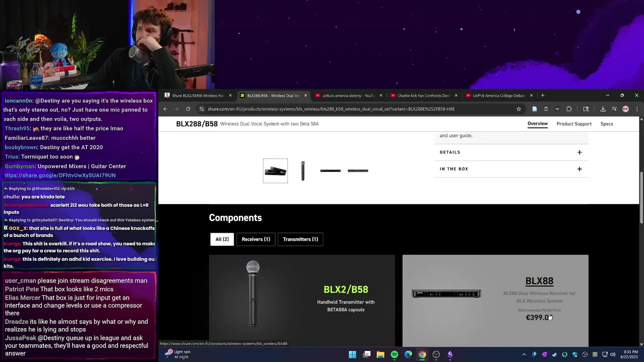Open the Specs section

pyautogui.click(x=607, y=124)
